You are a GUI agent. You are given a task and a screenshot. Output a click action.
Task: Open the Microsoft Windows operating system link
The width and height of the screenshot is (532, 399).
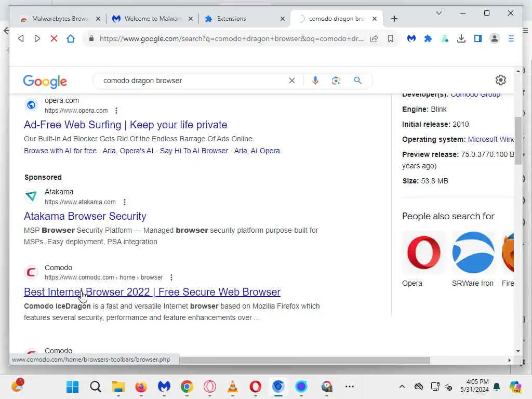490,139
